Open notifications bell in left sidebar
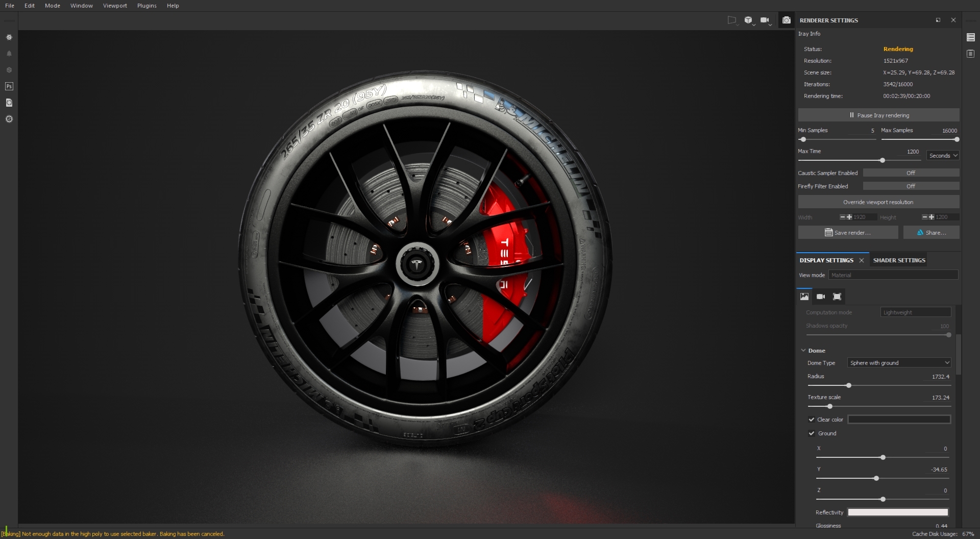 (9, 54)
